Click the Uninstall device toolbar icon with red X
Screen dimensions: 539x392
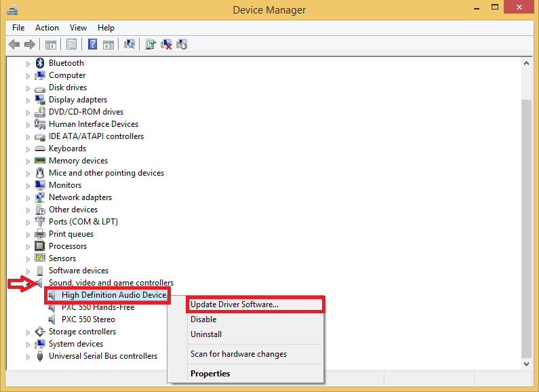[x=166, y=44]
